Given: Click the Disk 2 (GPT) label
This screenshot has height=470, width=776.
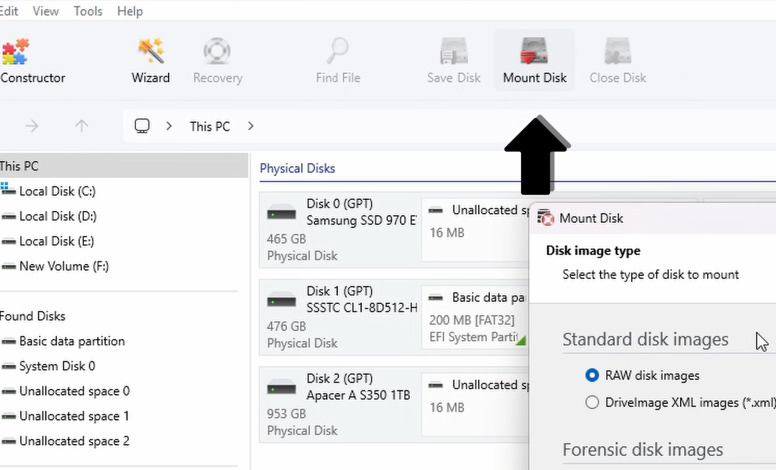Looking at the screenshot, I should [340, 378].
